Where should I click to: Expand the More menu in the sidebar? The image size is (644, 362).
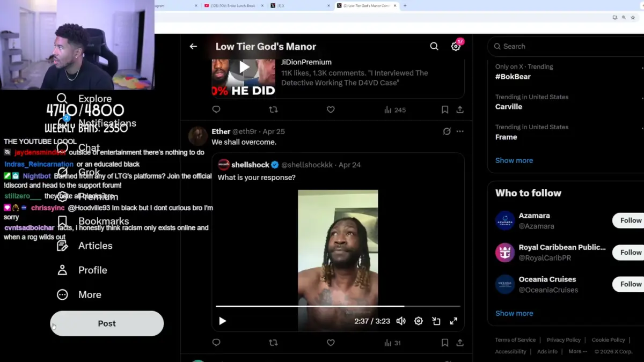tap(79, 295)
